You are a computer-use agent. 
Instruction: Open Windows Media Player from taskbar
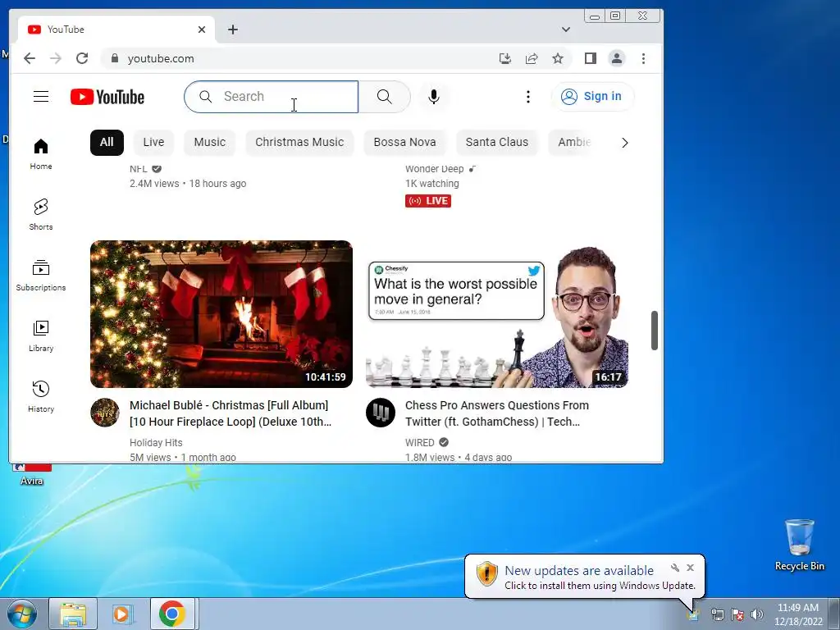[x=122, y=614]
